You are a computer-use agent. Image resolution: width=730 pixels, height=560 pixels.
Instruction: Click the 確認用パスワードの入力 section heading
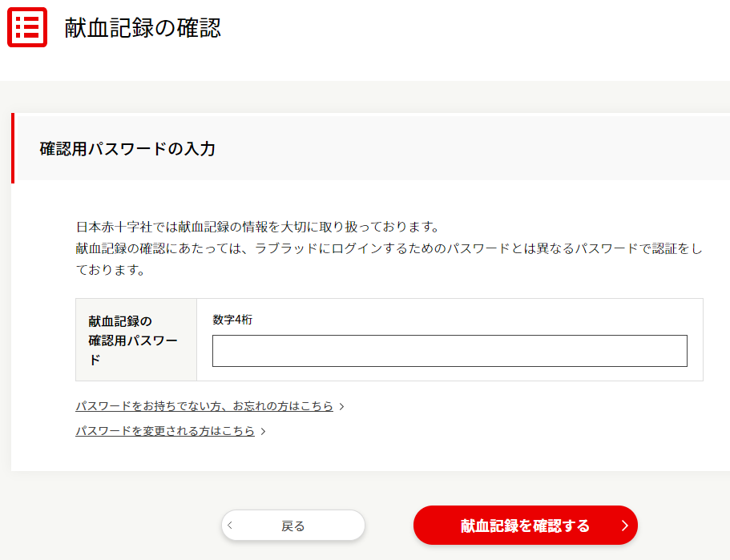tap(127, 149)
